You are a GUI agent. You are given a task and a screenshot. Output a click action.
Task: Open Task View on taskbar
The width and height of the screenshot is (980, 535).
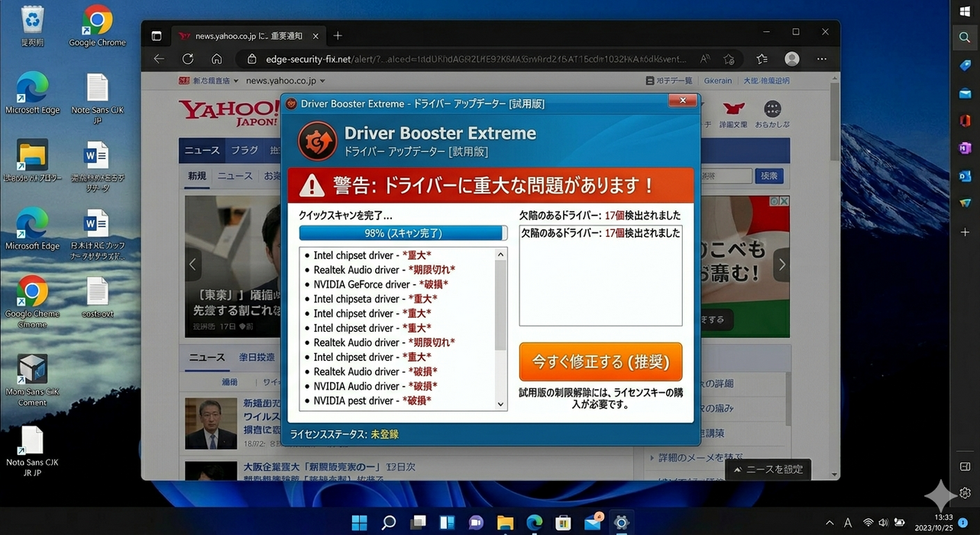(418, 523)
